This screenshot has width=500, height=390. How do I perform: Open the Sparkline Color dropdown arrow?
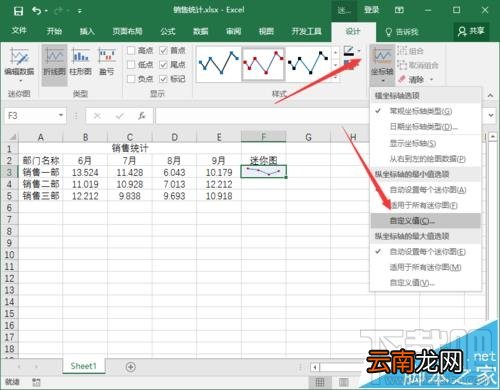(x=359, y=51)
